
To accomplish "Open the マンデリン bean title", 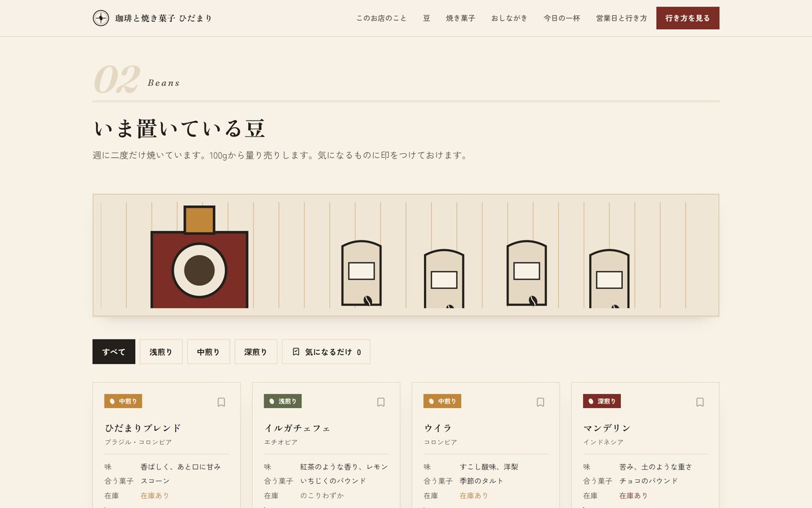I will click(x=607, y=427).
